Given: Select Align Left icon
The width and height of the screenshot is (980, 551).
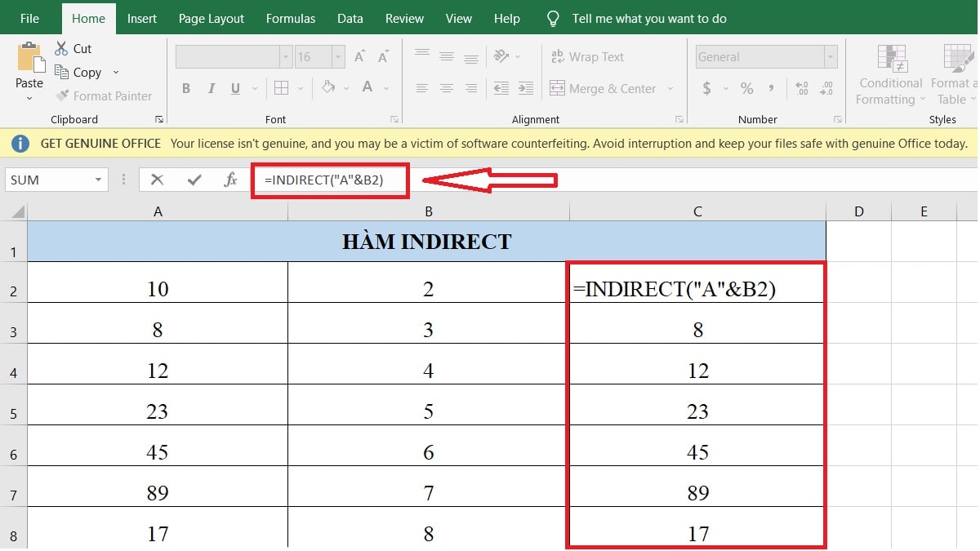Looking at the screenshot, I should click(422, 88).
